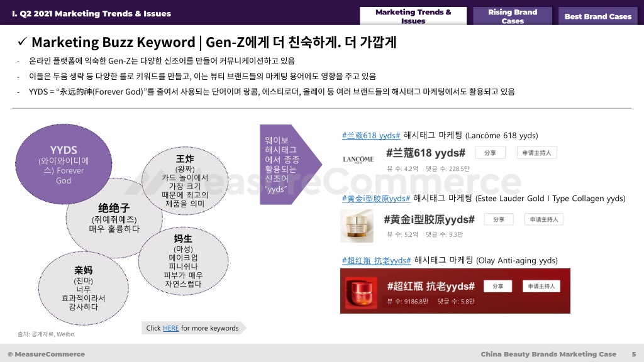Click the source note '출처: 공개자료, Weibo'
Image resolution: width=644 pixels, height=362 pixels.
[46, 334]
